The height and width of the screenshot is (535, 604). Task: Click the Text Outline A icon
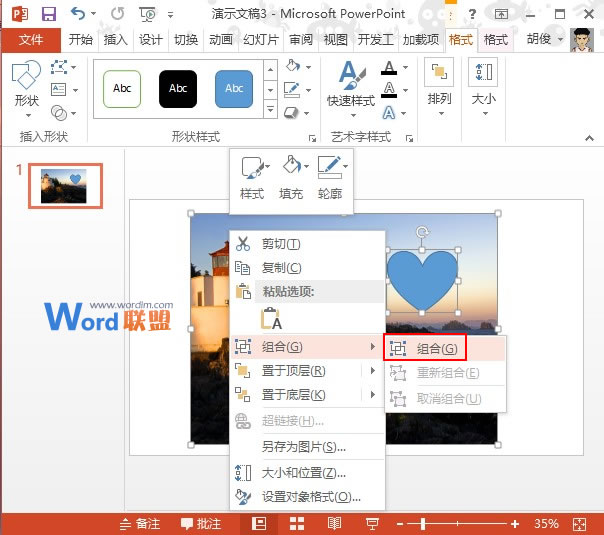click(x=389, y=90)
